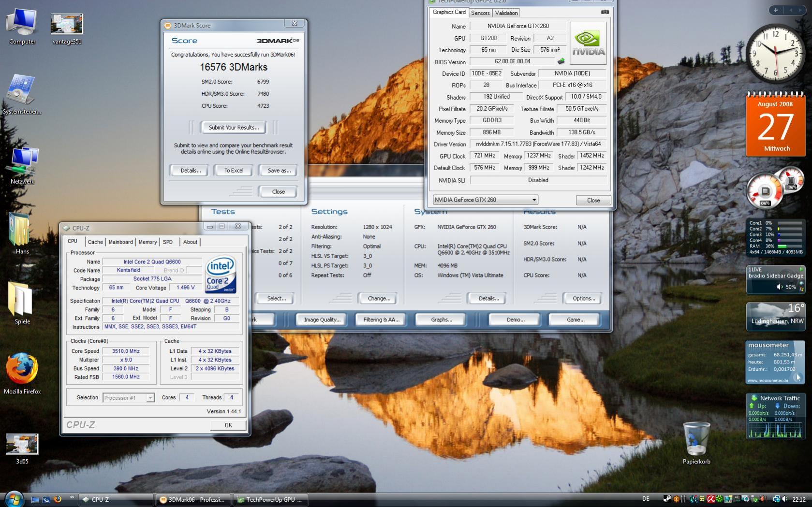Switch to CPU-Z via the taskbar button
The image size is (812, 507).
(x=116, y=500)
